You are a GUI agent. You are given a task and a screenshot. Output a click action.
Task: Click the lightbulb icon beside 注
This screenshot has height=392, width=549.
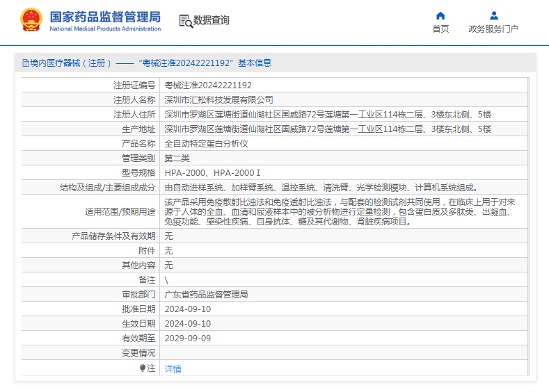[143, 368]
